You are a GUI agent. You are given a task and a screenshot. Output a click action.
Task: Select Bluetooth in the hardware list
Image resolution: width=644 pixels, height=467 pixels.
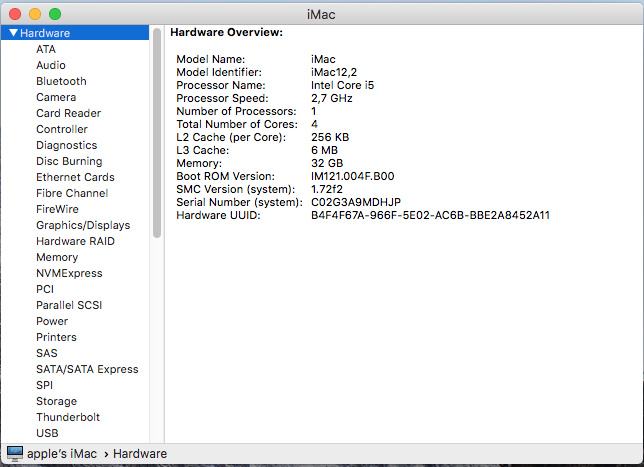pyautogui.click(x=61, y=81)
